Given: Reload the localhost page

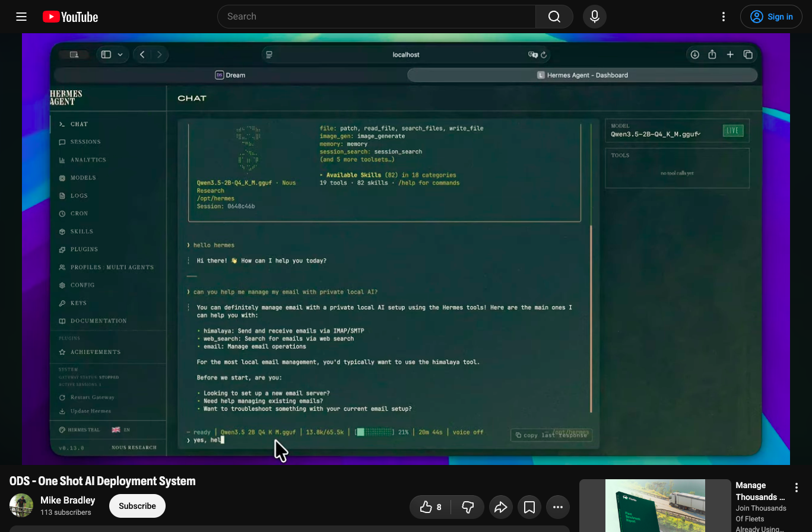Looking at the screenshot, I should [x=544, y=55].
